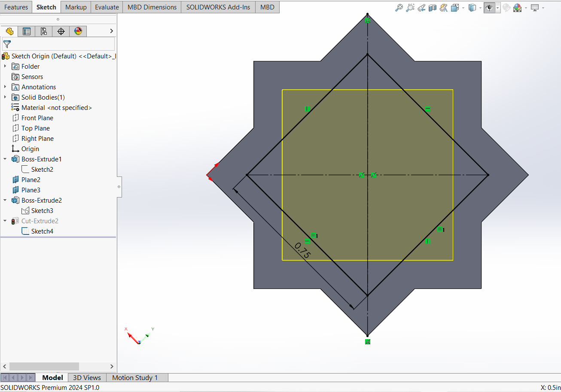Click the Edit Appearance icon
The height and width of the screenshot is (392, 561).
click(506, 7)
